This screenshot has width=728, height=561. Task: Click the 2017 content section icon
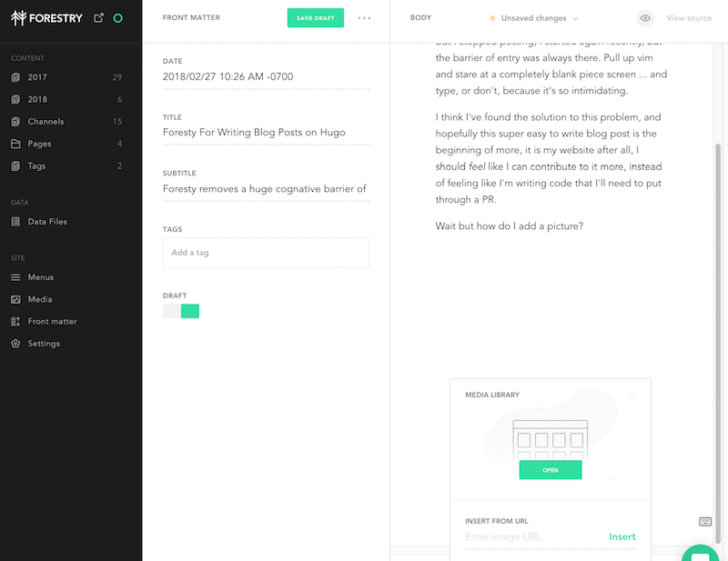[15, 77]
